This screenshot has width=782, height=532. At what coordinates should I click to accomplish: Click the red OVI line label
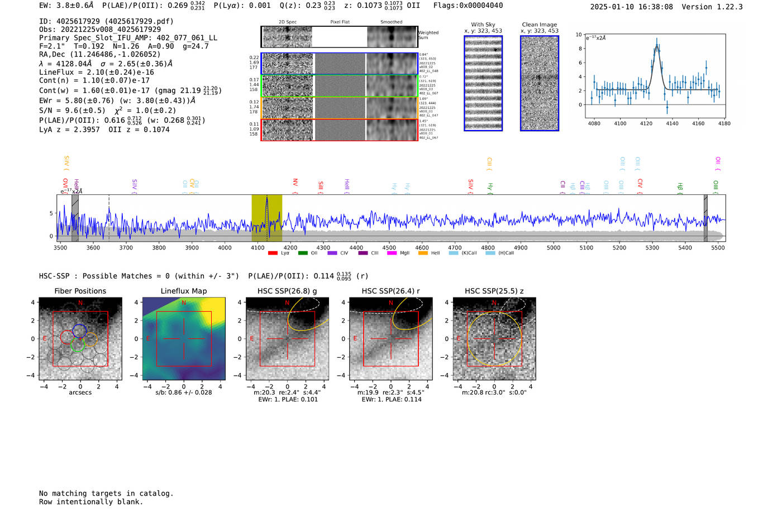(x=65, y=185)
